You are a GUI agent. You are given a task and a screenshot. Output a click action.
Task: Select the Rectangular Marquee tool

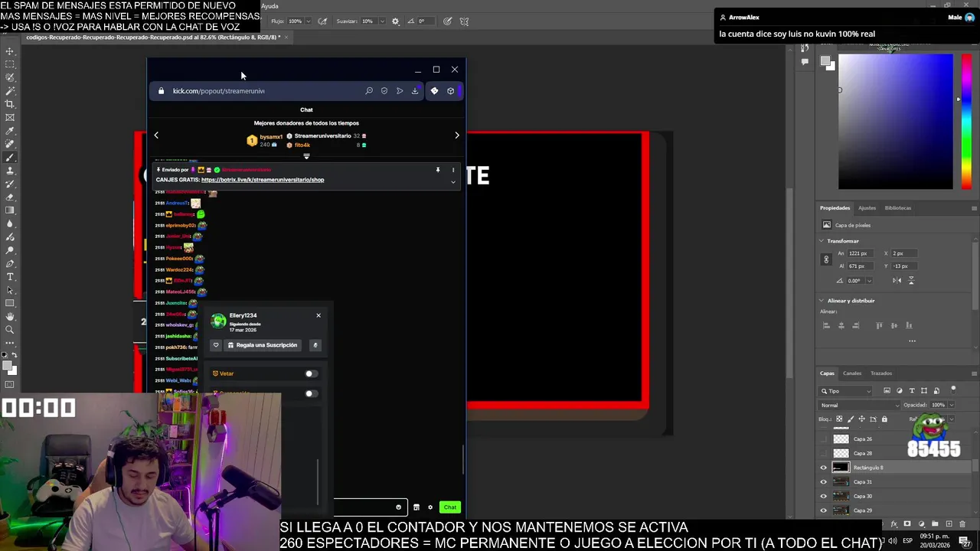click(10, 64)
